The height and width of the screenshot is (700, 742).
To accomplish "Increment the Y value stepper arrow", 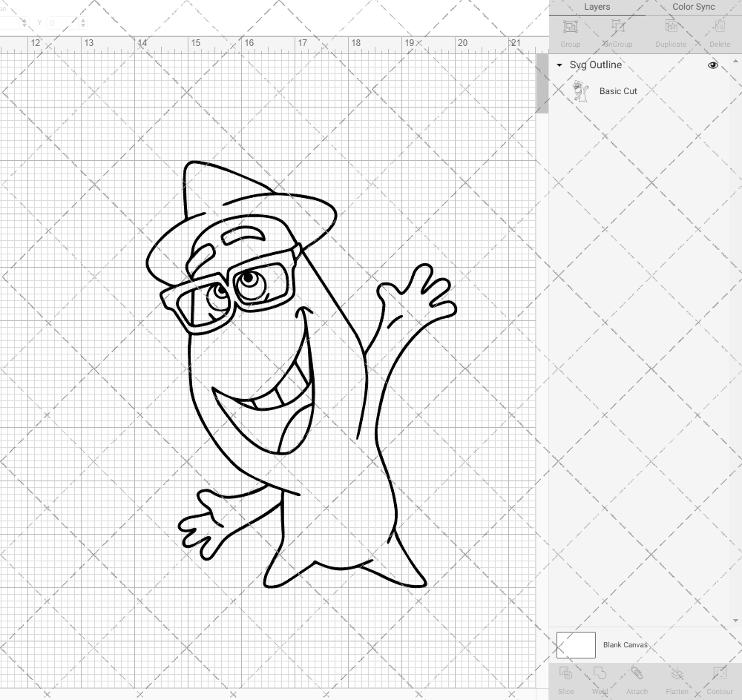I will (85, 20).
